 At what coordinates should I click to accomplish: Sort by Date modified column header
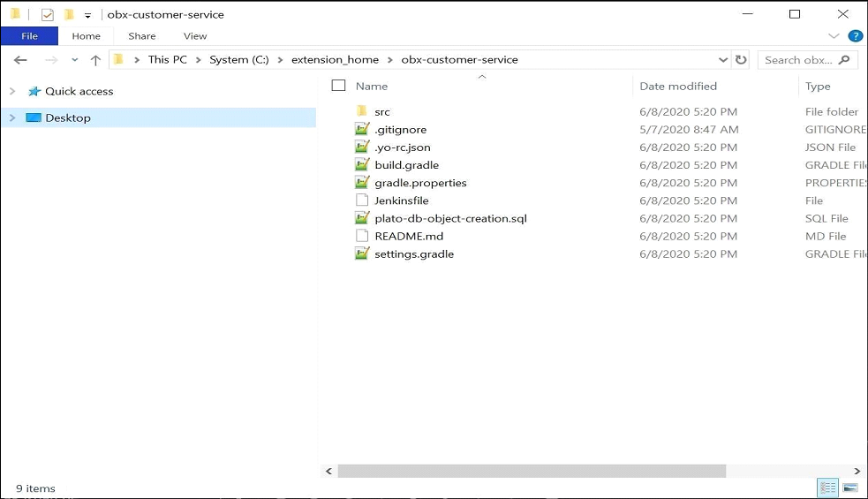pyautogui.click(x=678, y=86)
